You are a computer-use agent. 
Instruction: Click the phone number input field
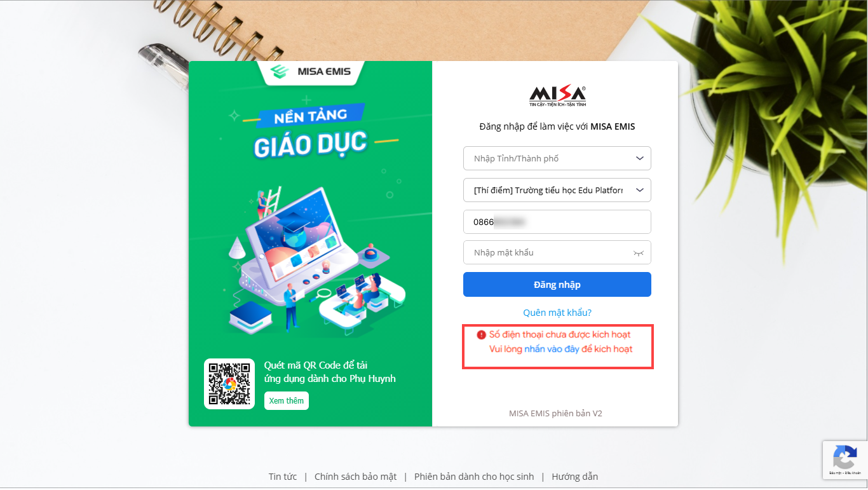[x=557, y=222]
